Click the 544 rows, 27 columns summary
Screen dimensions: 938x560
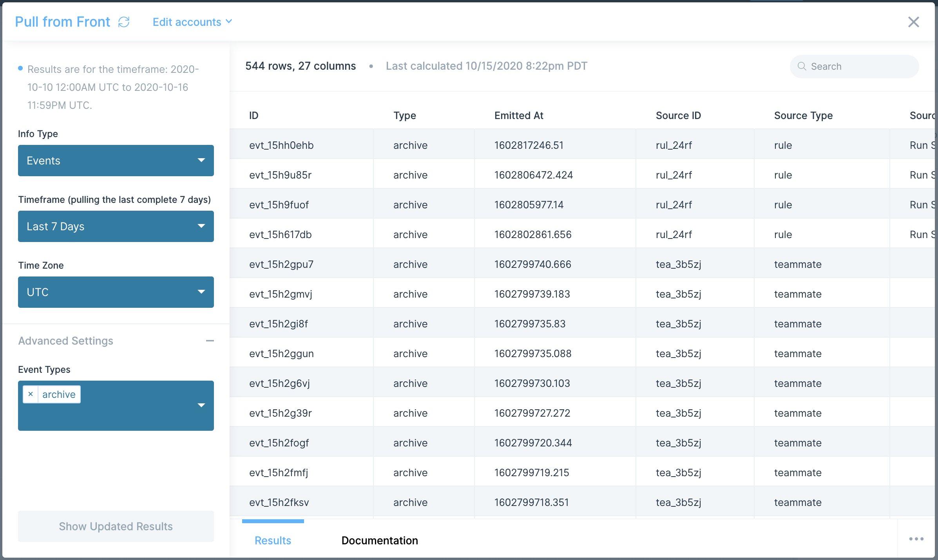point(301,66)
